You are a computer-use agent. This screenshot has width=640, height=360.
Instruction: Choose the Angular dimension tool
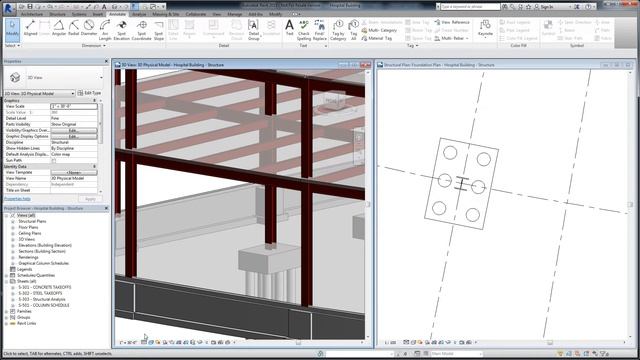click(x=59, y=29)
